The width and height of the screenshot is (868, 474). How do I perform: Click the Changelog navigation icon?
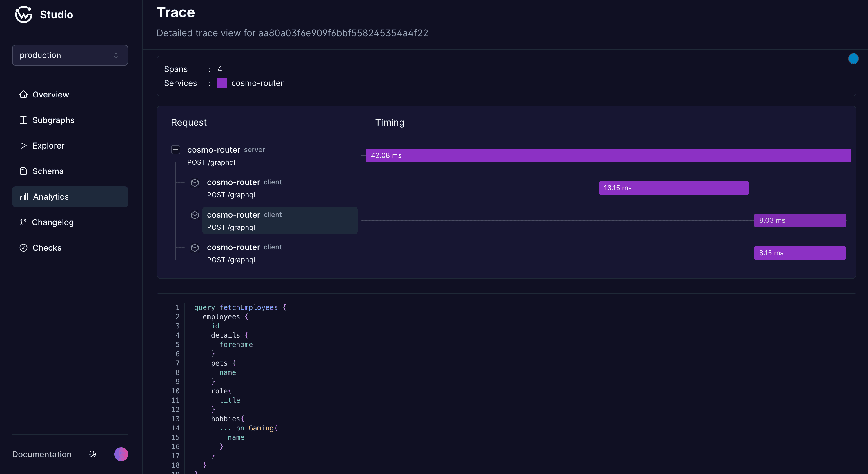pyautogui.click(x=23, y=222)
